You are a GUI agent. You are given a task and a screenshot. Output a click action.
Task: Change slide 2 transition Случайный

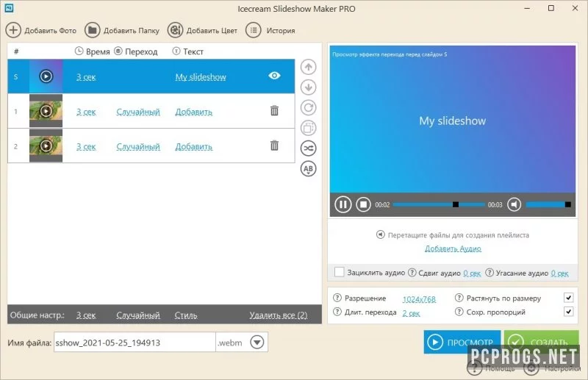pyautogui.click(x=138, y=147)
